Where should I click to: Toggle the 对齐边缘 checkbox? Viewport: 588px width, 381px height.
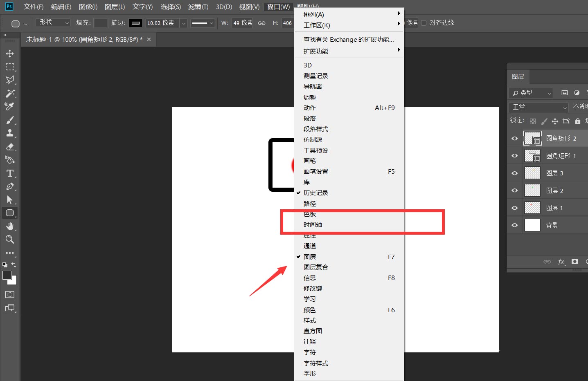(x=424, y=23)
